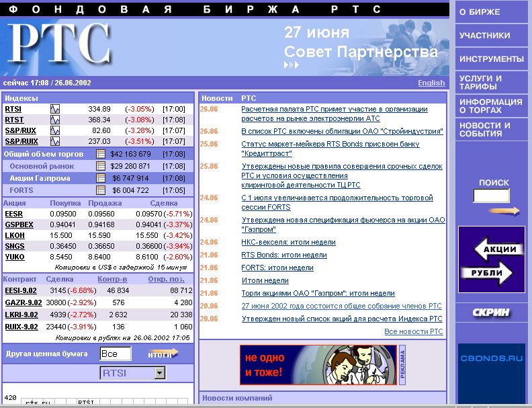Screen dimensions: 532x408
Task: Open FORTS: итоги недели news link
Action: click(x=277, y=268)
